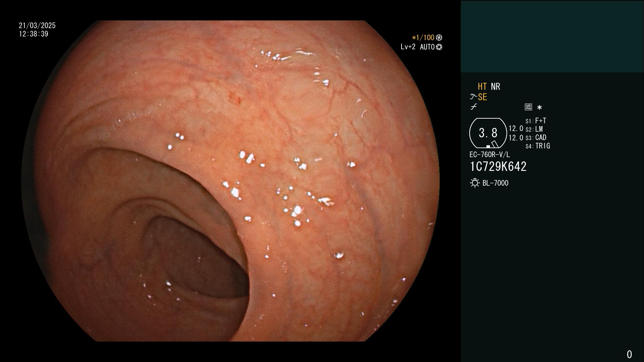The height and width of the screenshot is (362, 644).
Task: Click the shutter speed fan icon
Action: pyautogui.click(x=439, y=38)
